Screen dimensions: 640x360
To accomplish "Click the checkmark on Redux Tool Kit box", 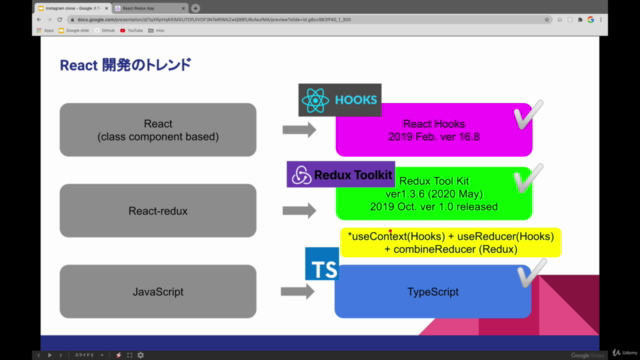I will (x=528, y=178).
